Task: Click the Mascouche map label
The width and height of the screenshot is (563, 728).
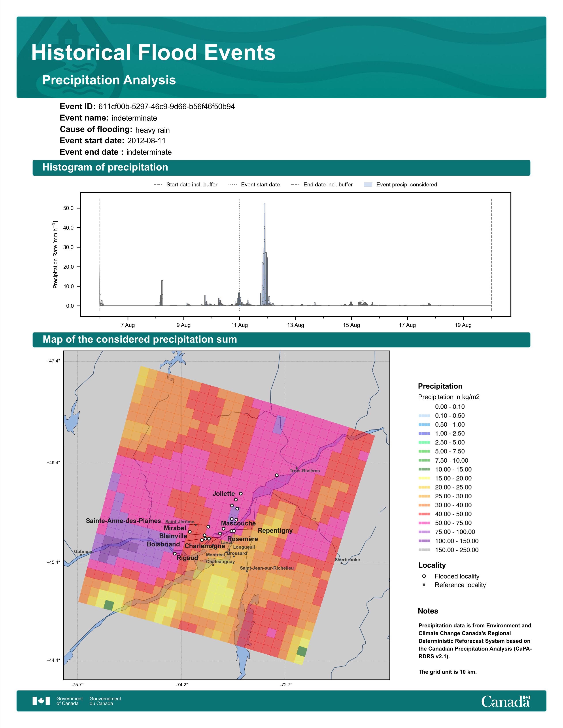Action: [x=238, y=523]
